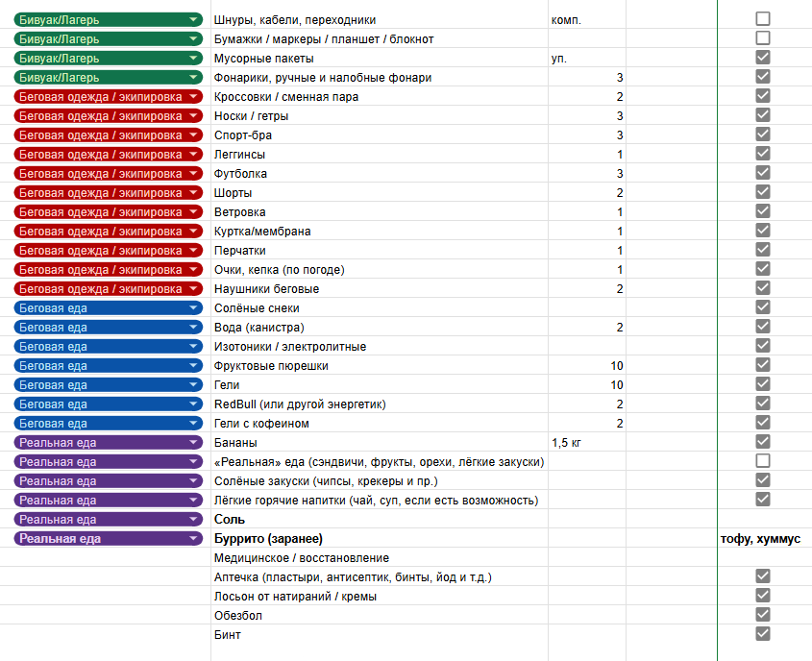Open category dropdown arrow in Кроссовки row
The image size is (812, 661).
coord(194,97)
